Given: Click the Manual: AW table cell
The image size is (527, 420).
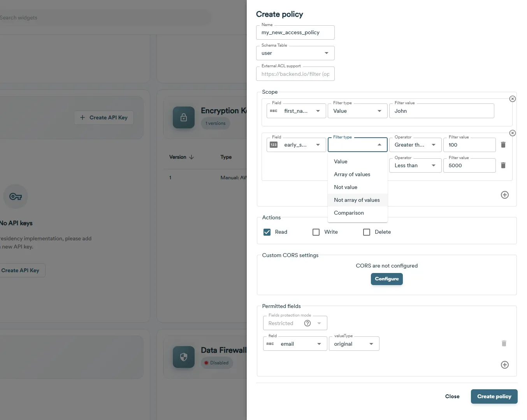Looking at the screenshot, I should click(234, 178).
